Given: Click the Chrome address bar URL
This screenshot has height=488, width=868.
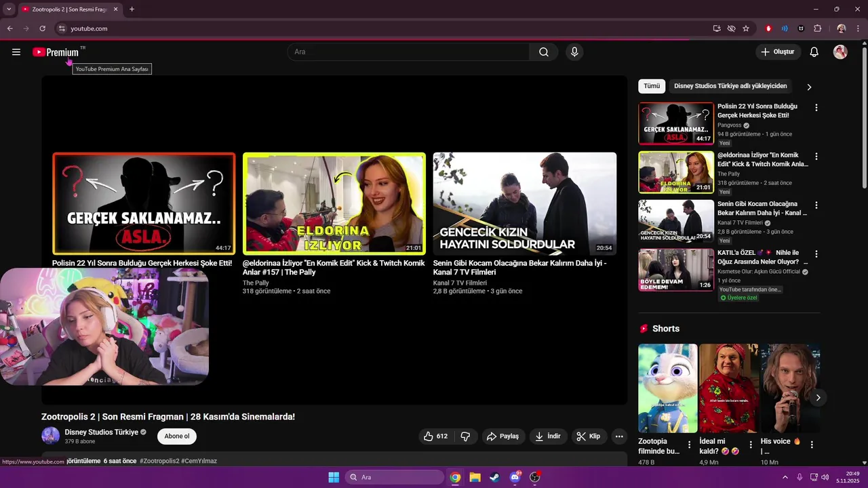Looking at the screenshot, I should point(89,28).
